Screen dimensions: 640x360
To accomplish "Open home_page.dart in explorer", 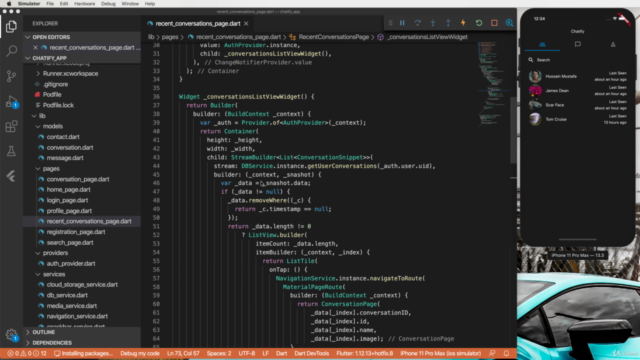I will [68, 190].
